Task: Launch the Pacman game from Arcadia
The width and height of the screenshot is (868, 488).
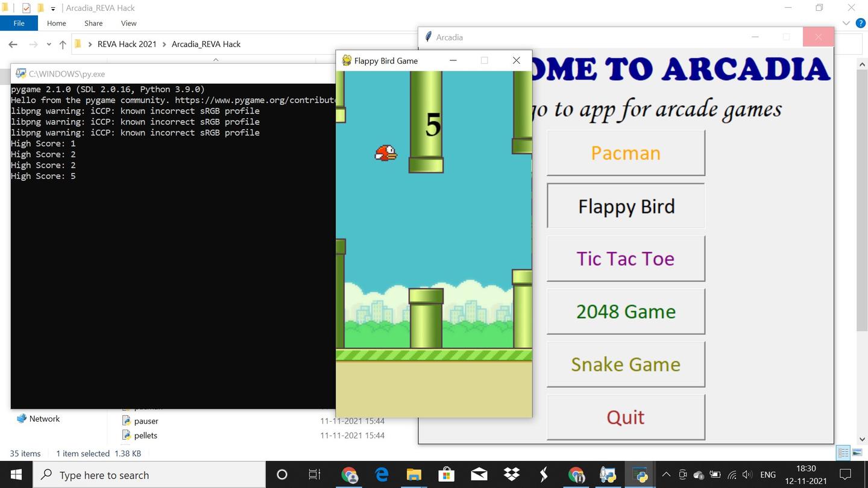Action: (x=626, y=153)
